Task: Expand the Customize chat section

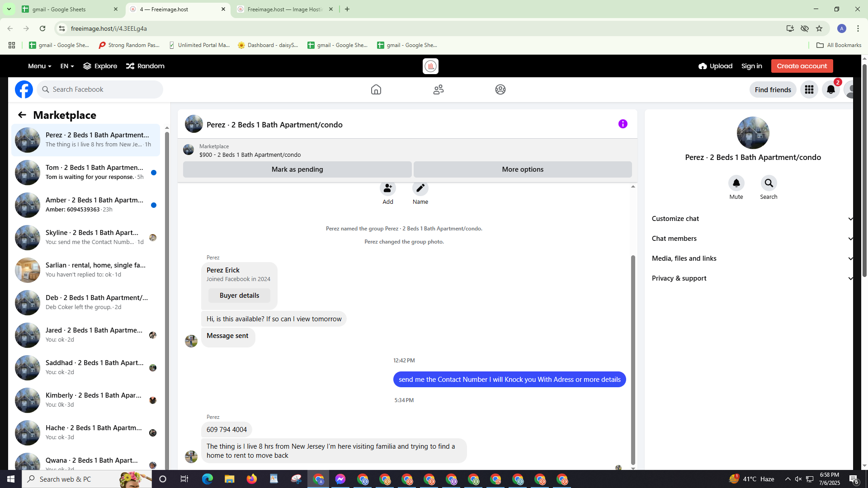Action: click(752, 219)
